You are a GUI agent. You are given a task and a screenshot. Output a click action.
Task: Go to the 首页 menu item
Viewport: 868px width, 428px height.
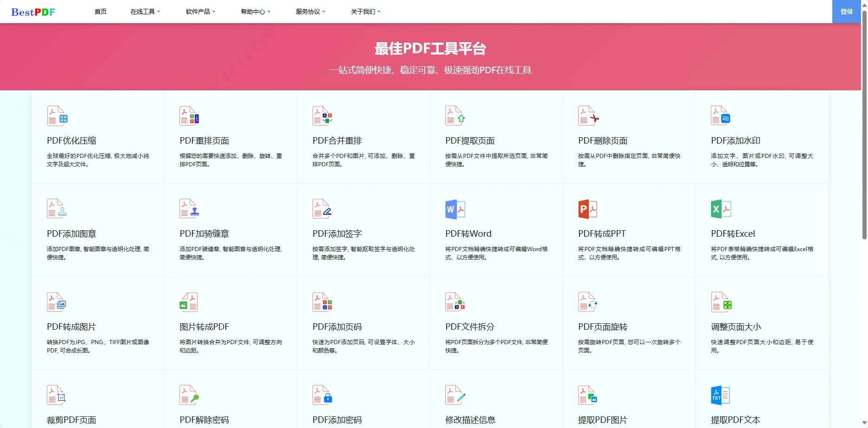click(101, 12)
